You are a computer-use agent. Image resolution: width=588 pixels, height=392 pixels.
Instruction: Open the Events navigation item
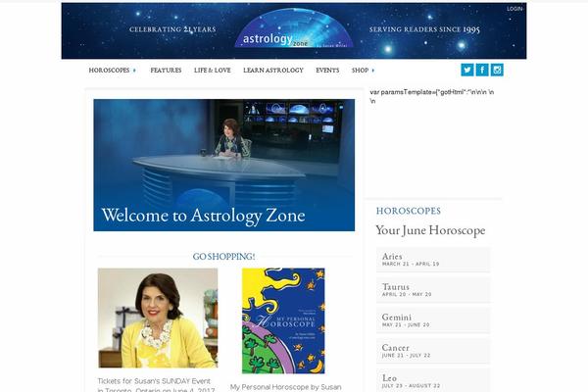(x=327, y=71)
